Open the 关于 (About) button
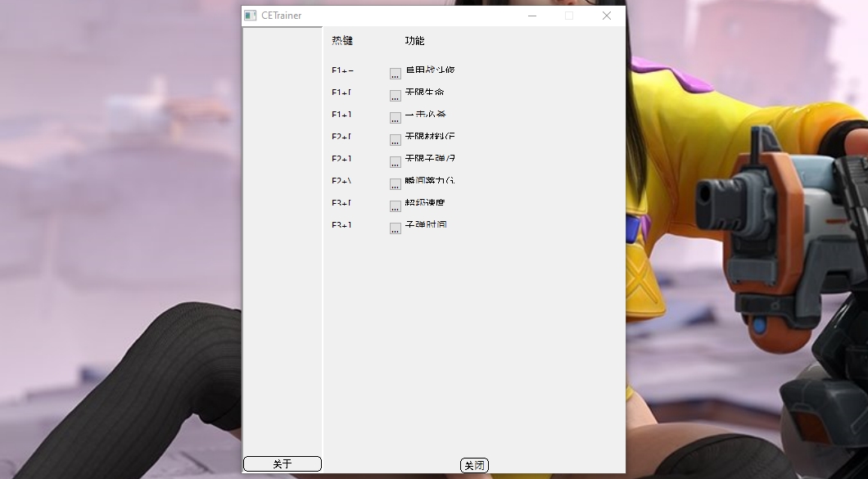This screenshot has width=868, height=479. coord(283,464)
